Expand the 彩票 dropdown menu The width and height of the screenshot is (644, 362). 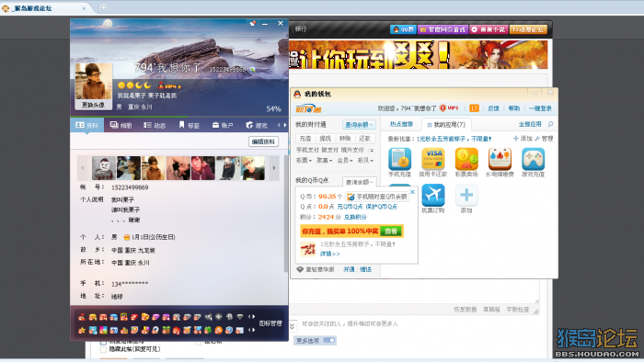point(304,160)
